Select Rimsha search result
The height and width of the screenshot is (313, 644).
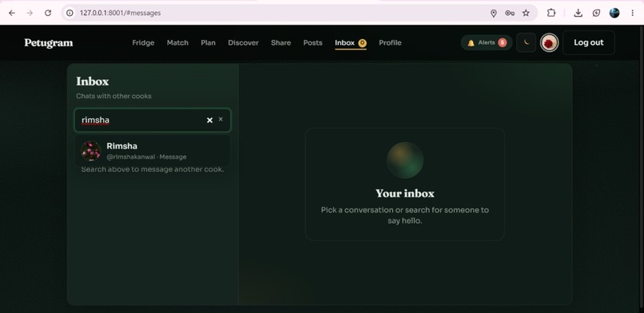(153, 151)
